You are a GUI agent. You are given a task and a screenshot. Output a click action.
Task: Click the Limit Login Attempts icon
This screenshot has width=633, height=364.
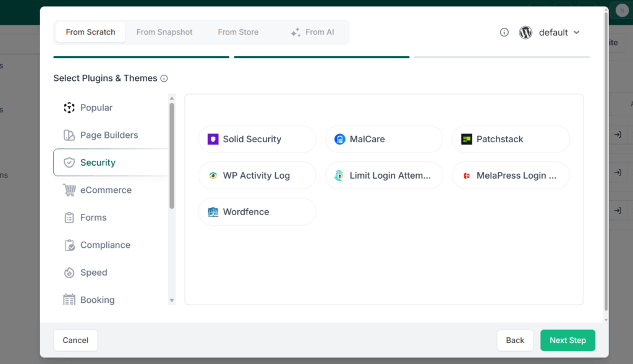(x=339, y=176)
